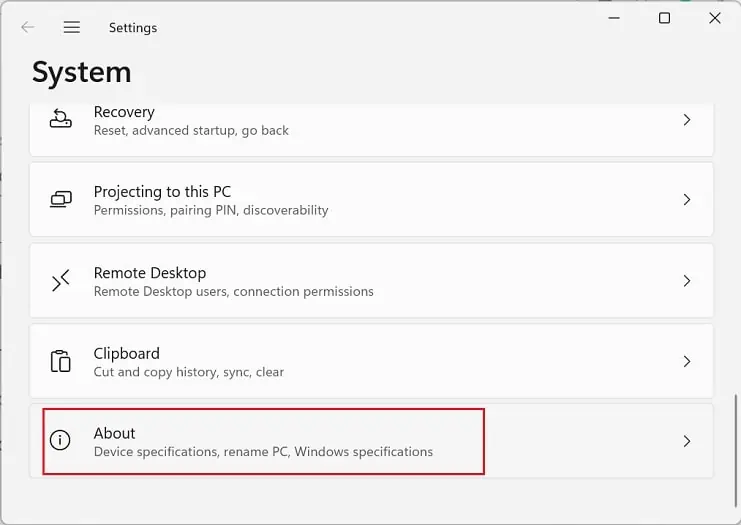Go back using the back arrow

pos(27,28)
